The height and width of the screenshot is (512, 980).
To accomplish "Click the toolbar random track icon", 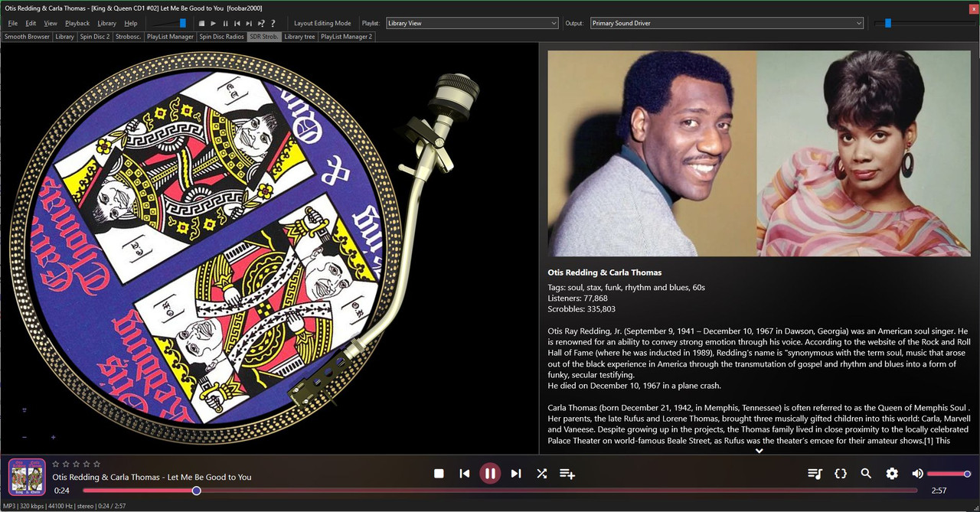I will [x=261, y=23].
